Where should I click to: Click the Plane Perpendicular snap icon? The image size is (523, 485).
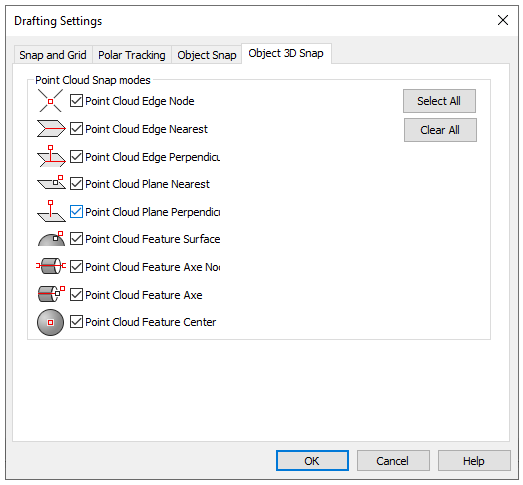51,211
